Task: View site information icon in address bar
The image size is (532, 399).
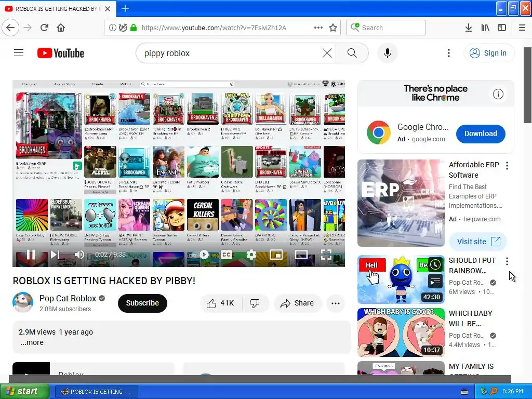Action: coord(112,28)
